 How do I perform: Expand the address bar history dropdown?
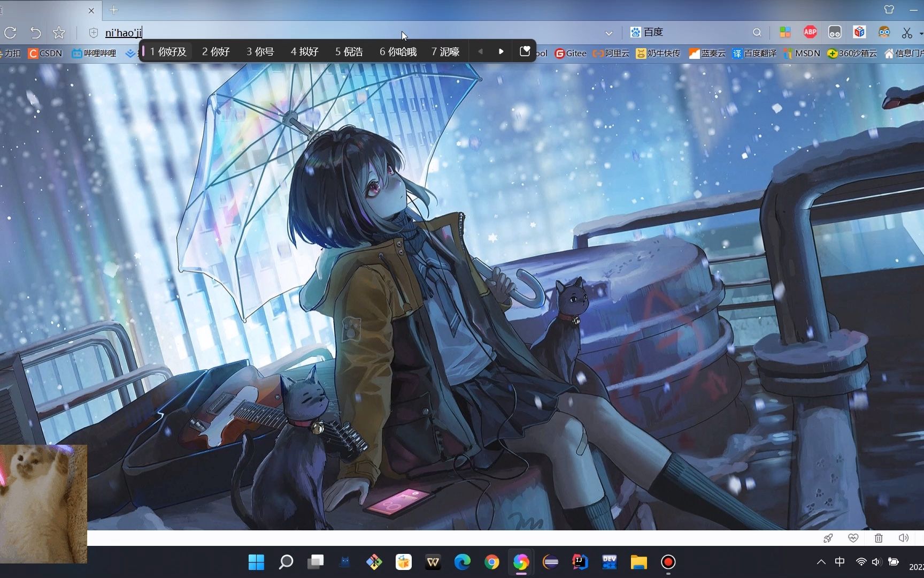click(x=609, y=33)
